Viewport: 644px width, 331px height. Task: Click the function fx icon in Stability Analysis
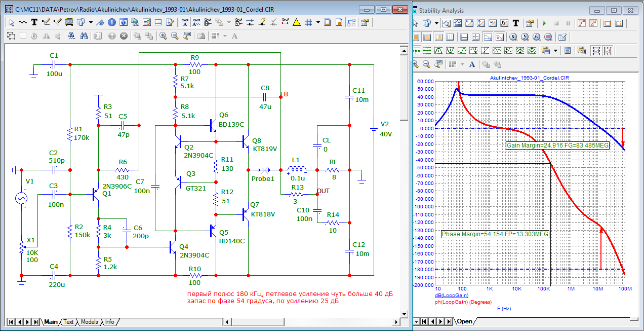click(x=504, y=23)
